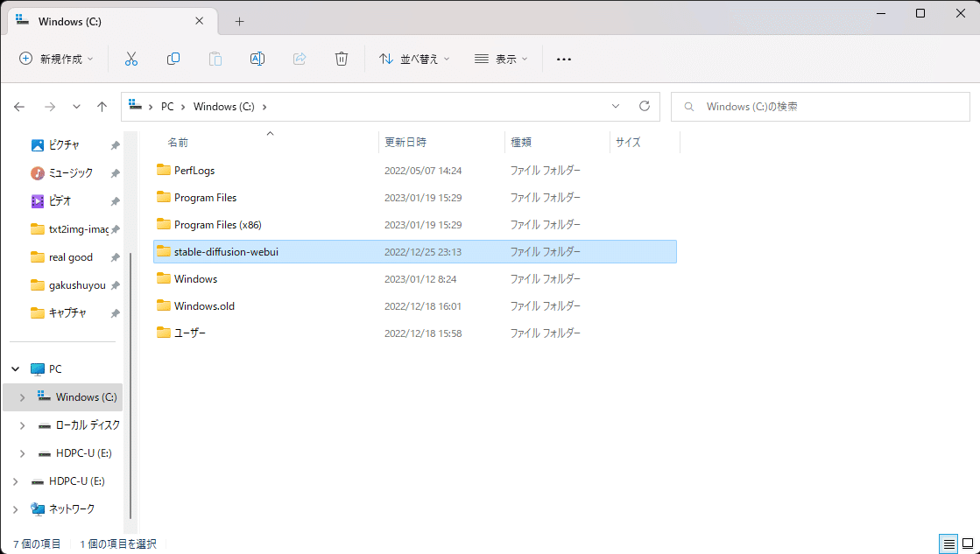The height and width of the screenshot is (554, 980).
Task: Click the Windows (C:)の検索 search box
Action: 820,107
